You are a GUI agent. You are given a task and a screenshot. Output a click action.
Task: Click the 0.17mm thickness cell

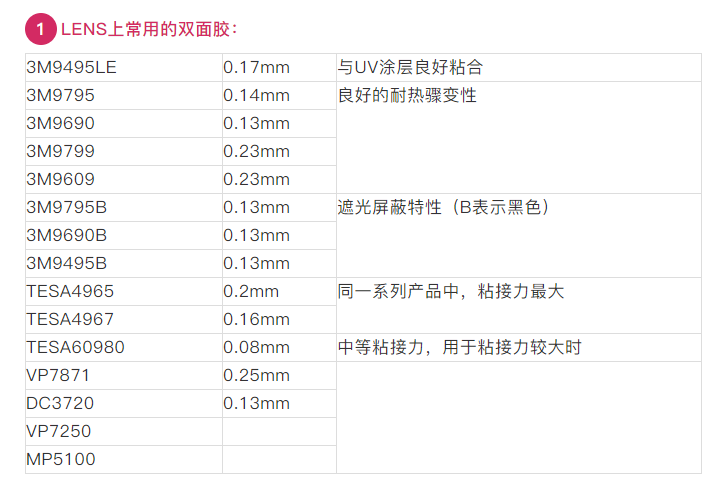(279, 68)
